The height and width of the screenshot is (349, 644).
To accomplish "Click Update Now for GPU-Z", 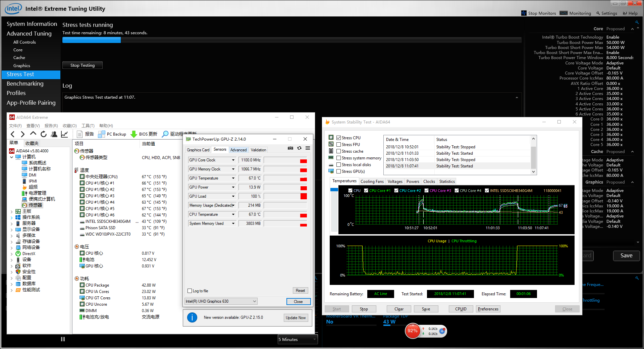I will click(296, 318).
